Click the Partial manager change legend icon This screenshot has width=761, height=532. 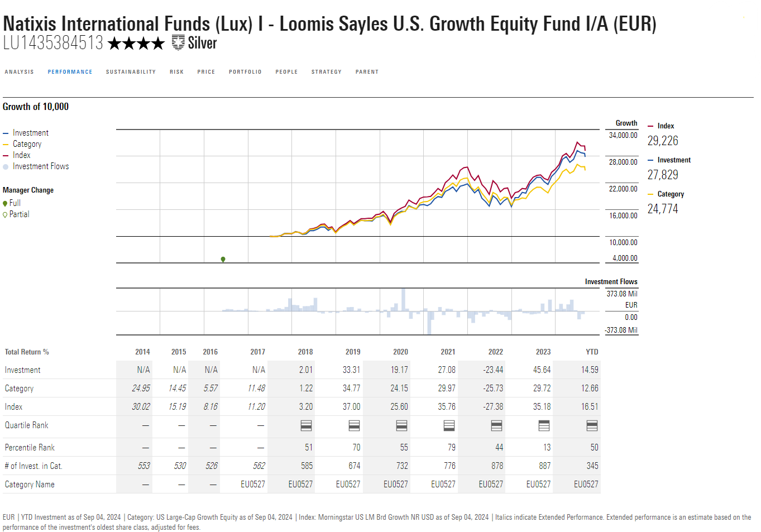click(x=5, y=214)
